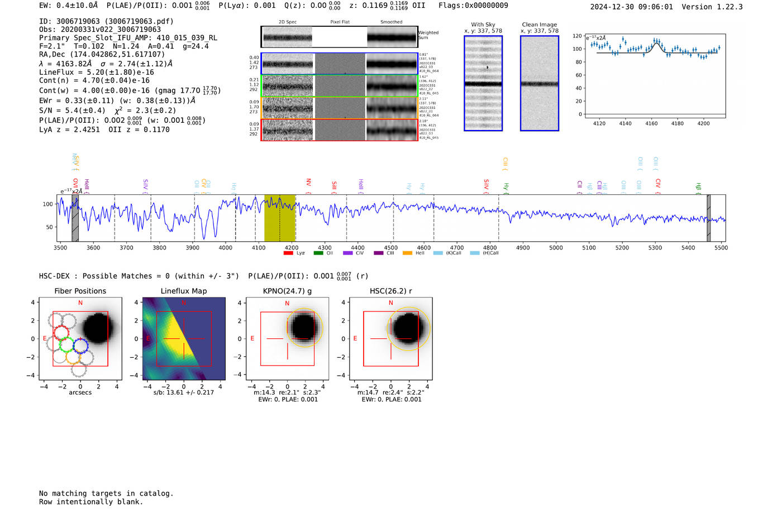
Task: Click the 'Pixel Flat' column header
Action: [340, 22]
